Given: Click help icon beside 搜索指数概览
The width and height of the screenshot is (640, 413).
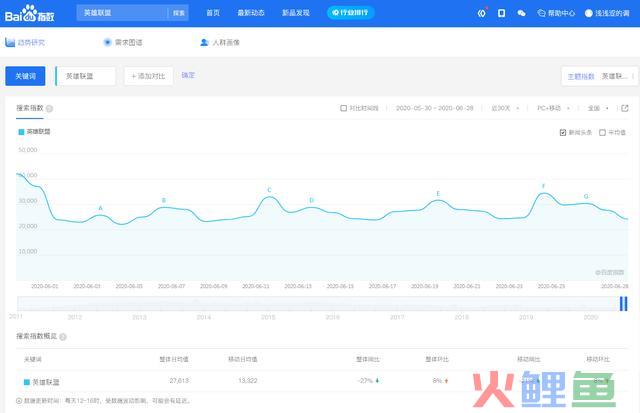Looking at the screenshot, I should click(63, 337).
